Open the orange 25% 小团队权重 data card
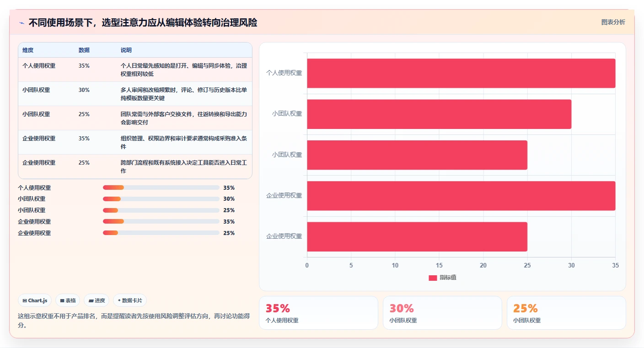 coord(566,313)
